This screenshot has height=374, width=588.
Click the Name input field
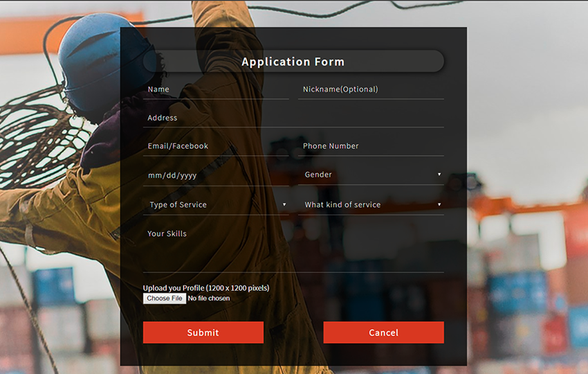pos(215,89)
